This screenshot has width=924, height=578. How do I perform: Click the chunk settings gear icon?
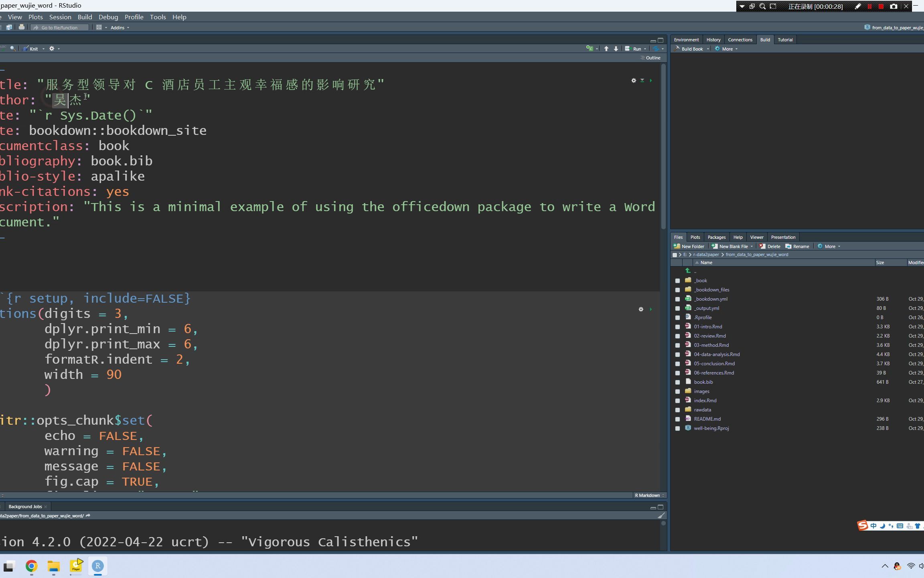click(x=641, y=309)
